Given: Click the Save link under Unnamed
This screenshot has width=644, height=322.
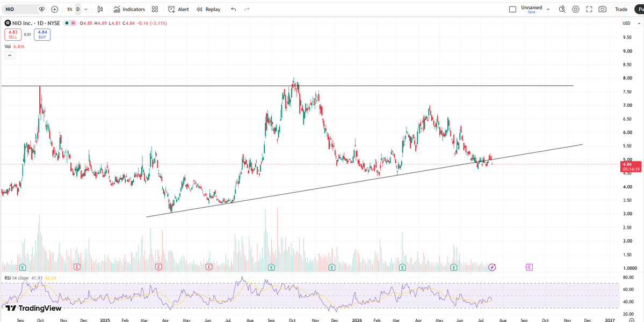Looking at the screenshot, I should (531, 12).
